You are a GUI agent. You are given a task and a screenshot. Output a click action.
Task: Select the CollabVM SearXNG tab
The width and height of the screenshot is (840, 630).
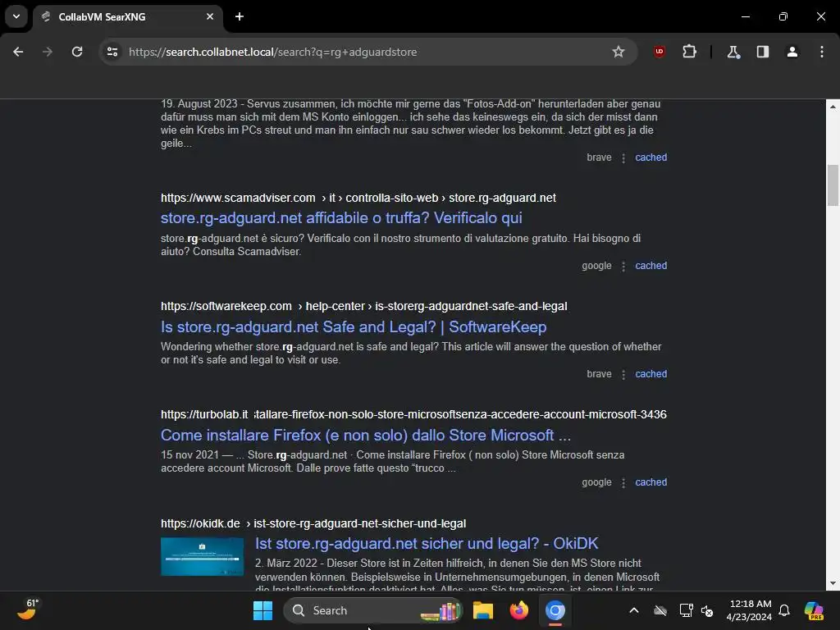(127, 17)
